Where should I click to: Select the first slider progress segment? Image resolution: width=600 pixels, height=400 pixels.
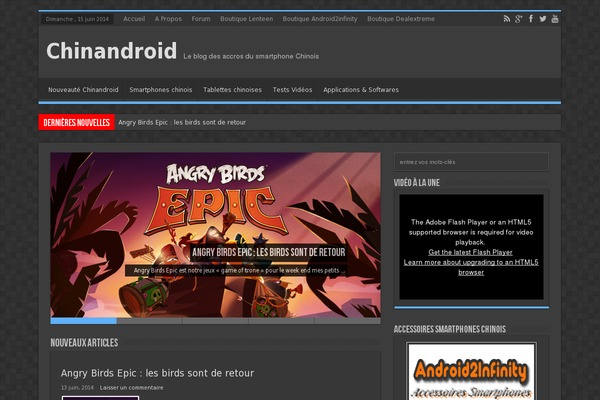83,321
